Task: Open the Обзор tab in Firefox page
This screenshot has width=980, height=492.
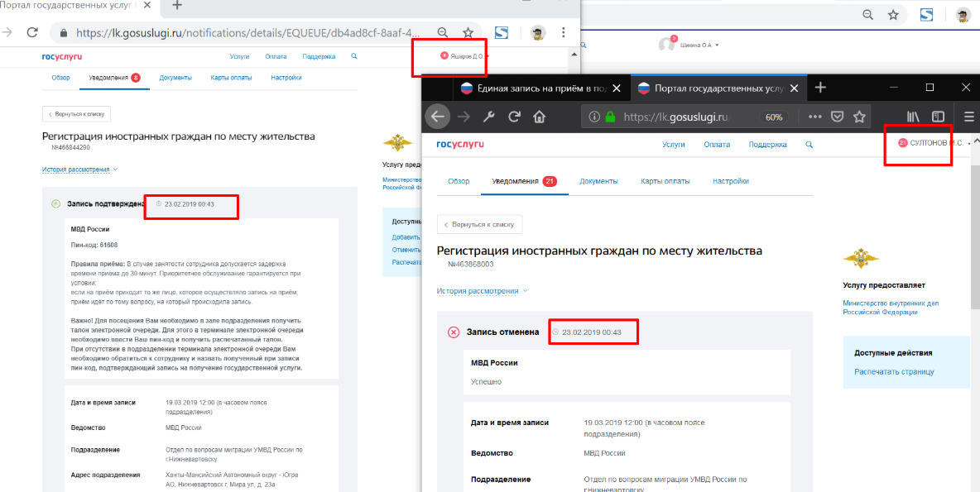Action: (x=458, y=181)
